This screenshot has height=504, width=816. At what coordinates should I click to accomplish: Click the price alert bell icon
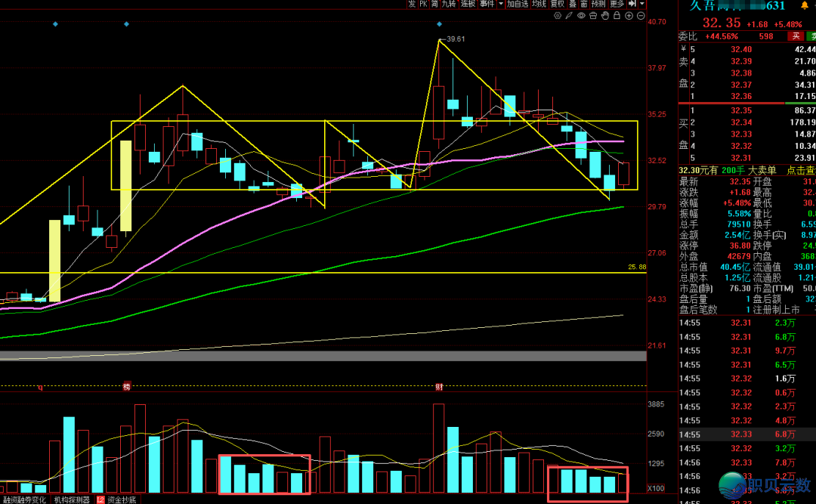tap(804, 6)
